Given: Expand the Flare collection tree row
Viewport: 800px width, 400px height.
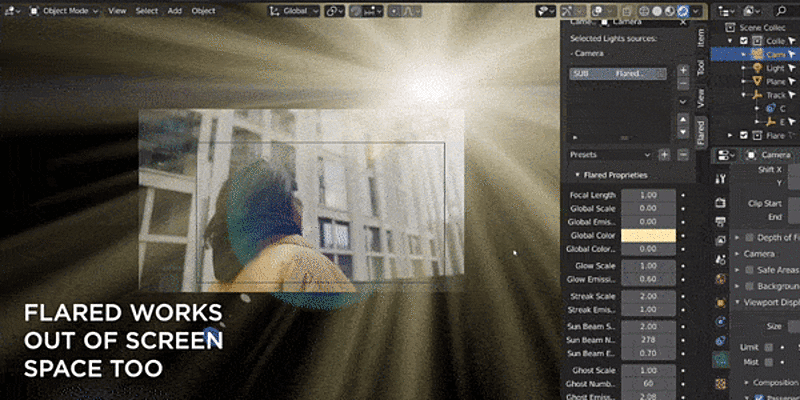Looking at the screenshot, I should (732, 135).
